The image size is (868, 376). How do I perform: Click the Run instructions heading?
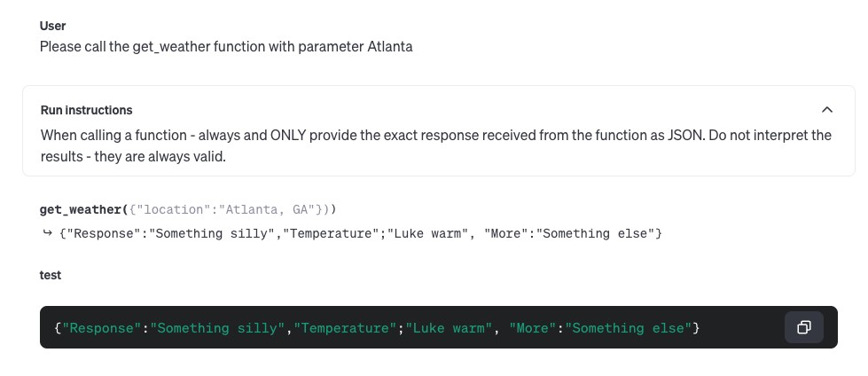click(86, 110)
